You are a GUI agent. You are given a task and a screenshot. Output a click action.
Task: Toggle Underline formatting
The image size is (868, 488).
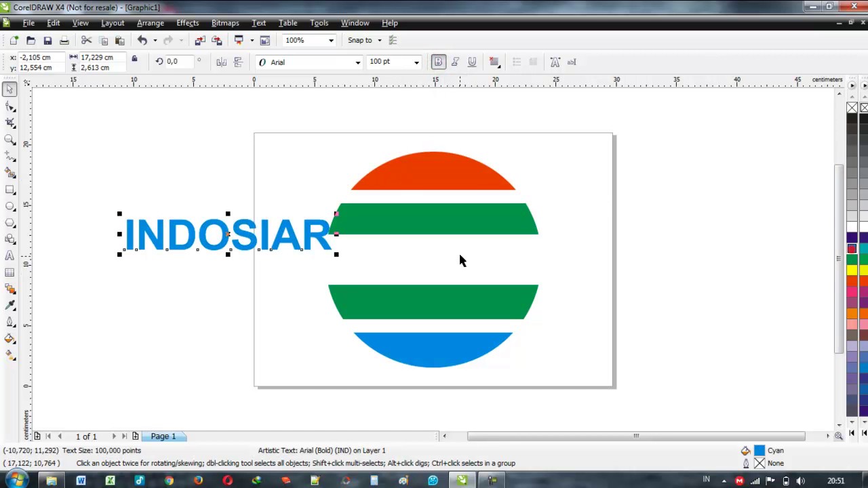point(472,62)
